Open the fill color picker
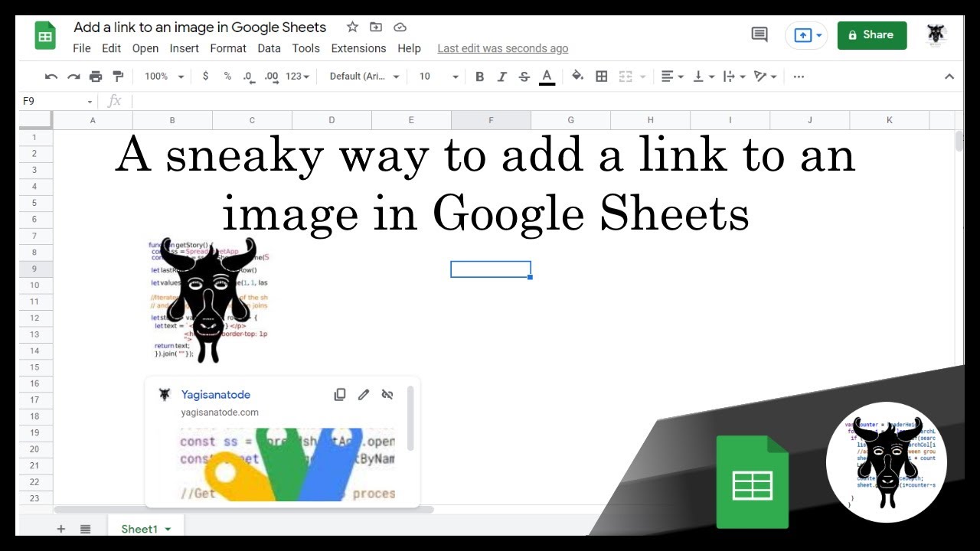Viewport: 980px width, 551px height. click(x=578, y=77)
